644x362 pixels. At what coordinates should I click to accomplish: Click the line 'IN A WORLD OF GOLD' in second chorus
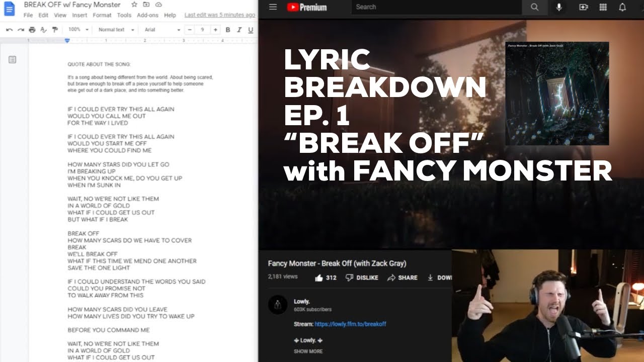click(x=99, y=351)
